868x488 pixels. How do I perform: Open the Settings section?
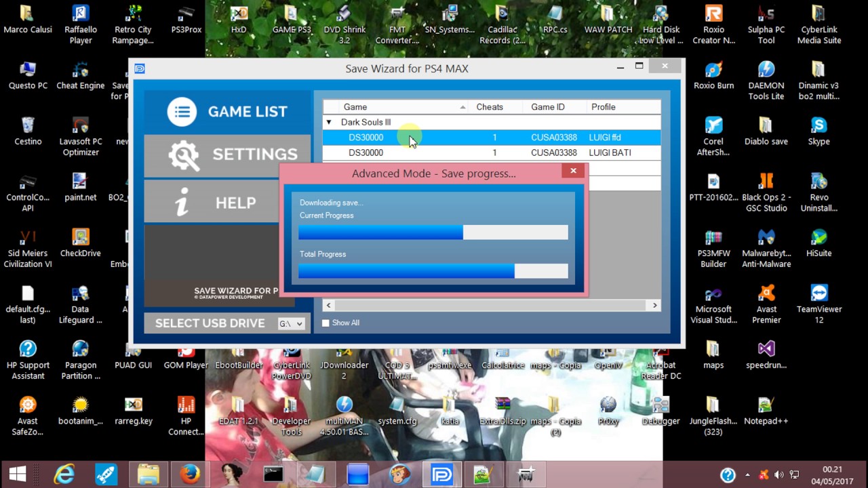click(x=227, y=155)
